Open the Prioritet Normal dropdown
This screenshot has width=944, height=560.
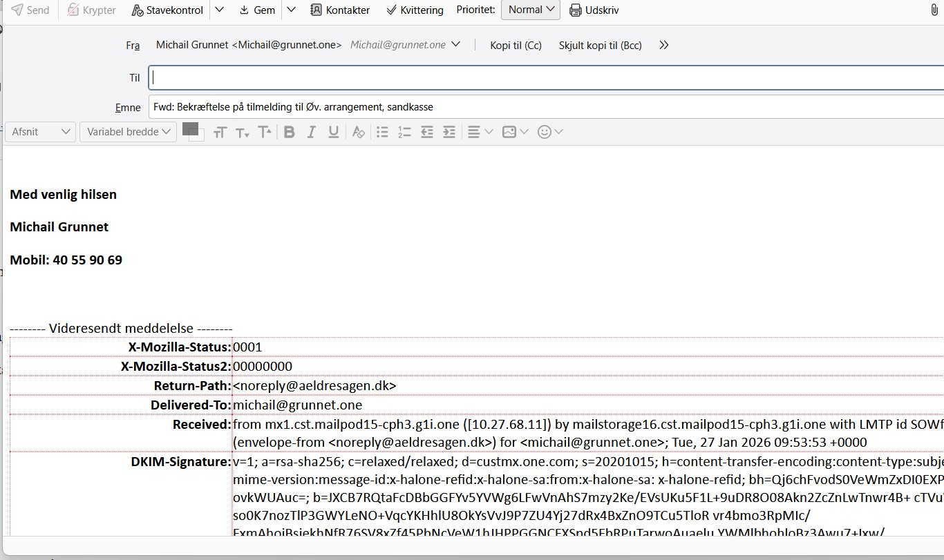point(531,10)
